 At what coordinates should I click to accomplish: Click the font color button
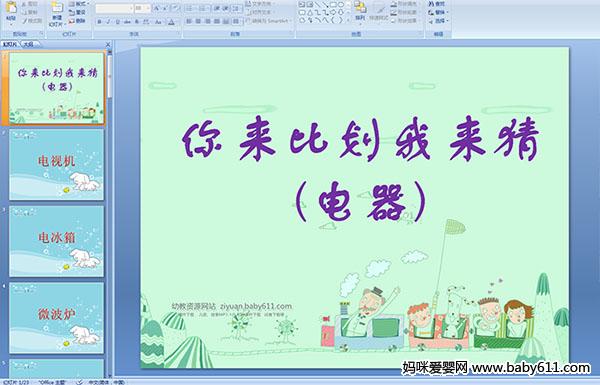pos(171,22)
